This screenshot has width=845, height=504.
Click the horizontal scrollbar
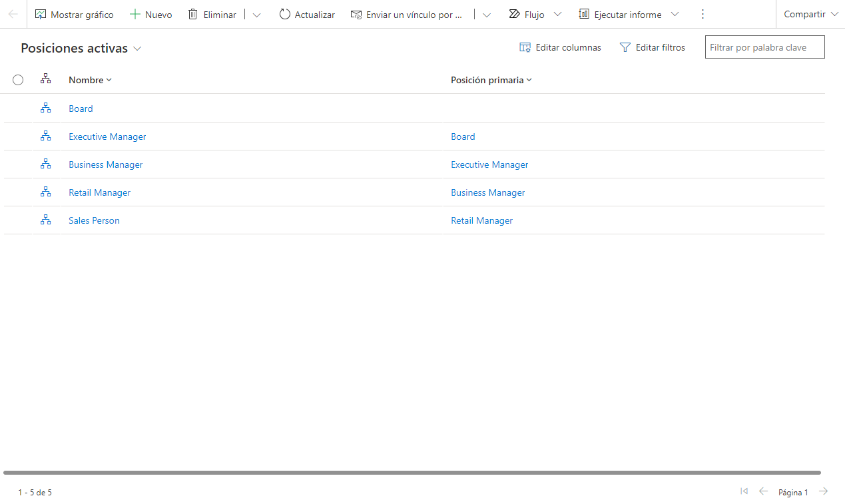412,473
